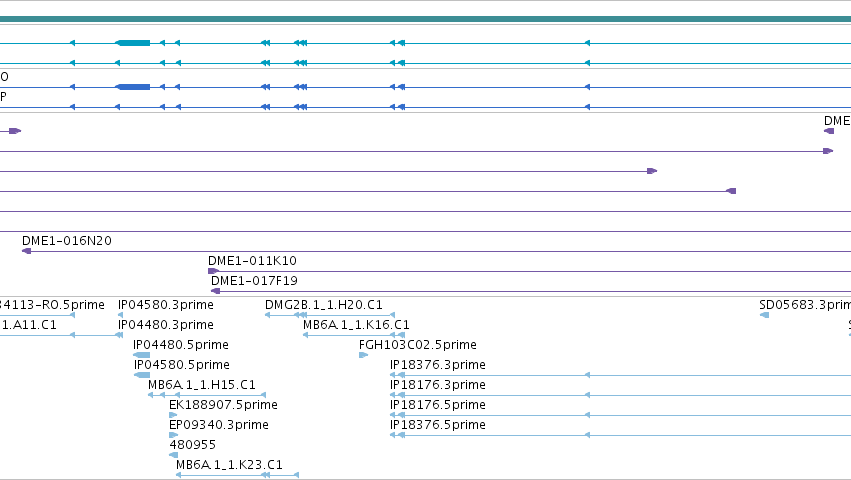
Task: Click the IP04480.5prime EST label
Action: coord(181,345)
